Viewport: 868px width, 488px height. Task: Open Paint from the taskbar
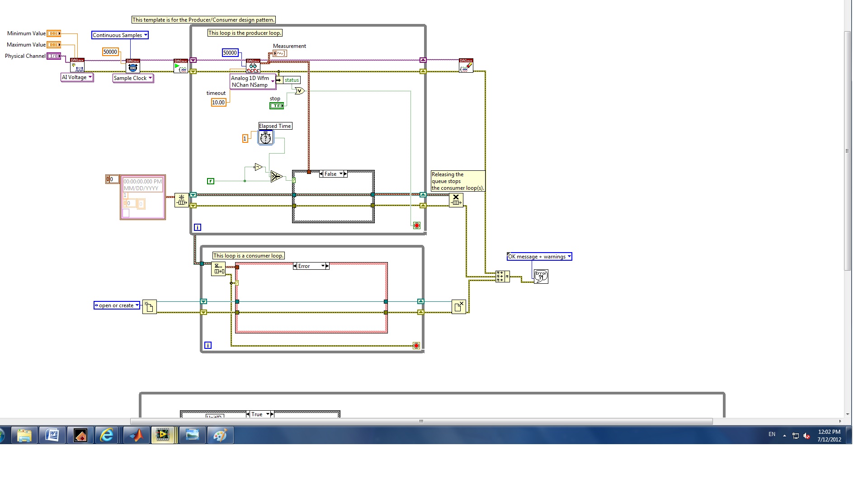click(221, 435)
